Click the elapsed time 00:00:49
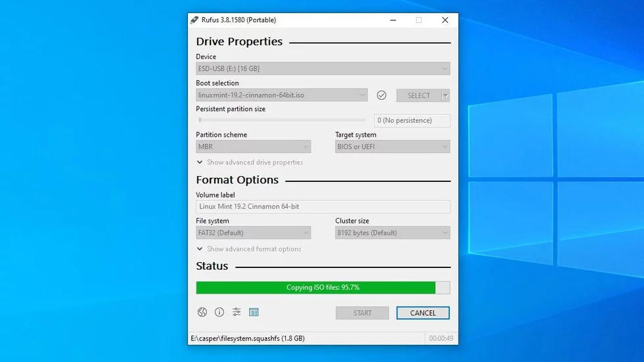 [441, 338]
